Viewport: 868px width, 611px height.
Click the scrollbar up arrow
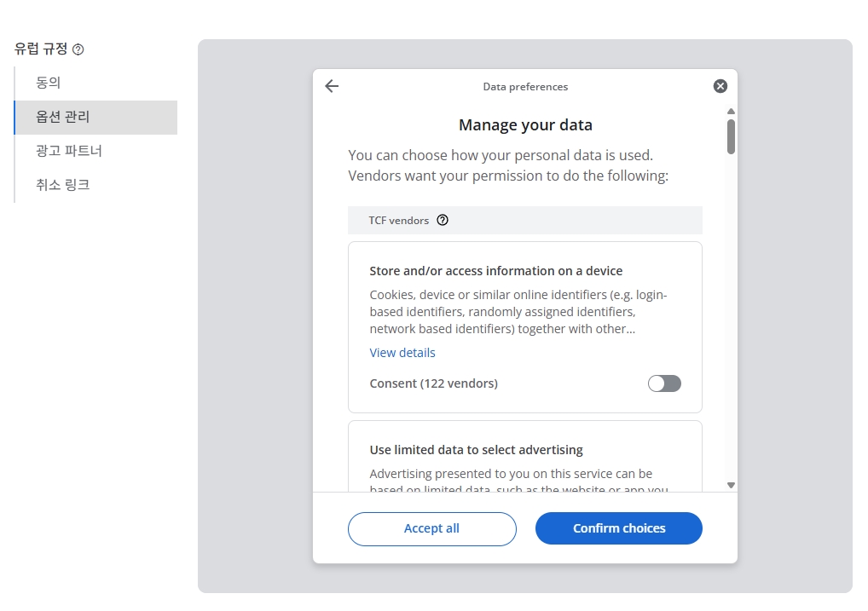pyautogui.click(x=731, y=110)
